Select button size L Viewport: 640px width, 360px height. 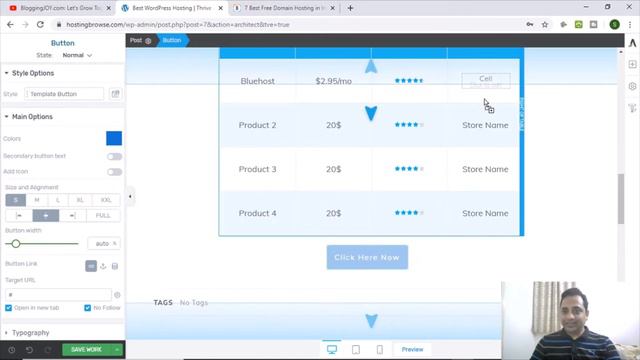pyautogui.click(x=58, y=200)
